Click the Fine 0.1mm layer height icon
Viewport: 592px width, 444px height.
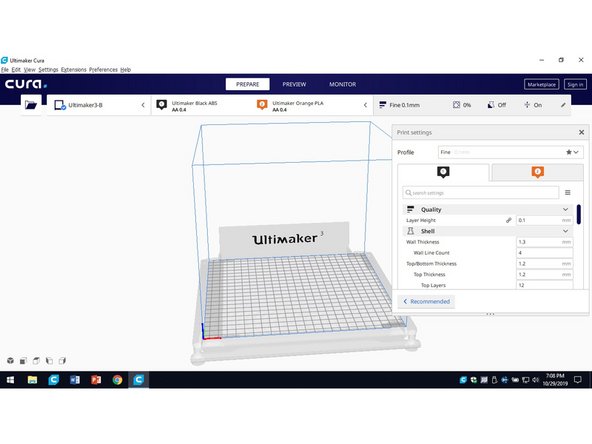point(382,105)
